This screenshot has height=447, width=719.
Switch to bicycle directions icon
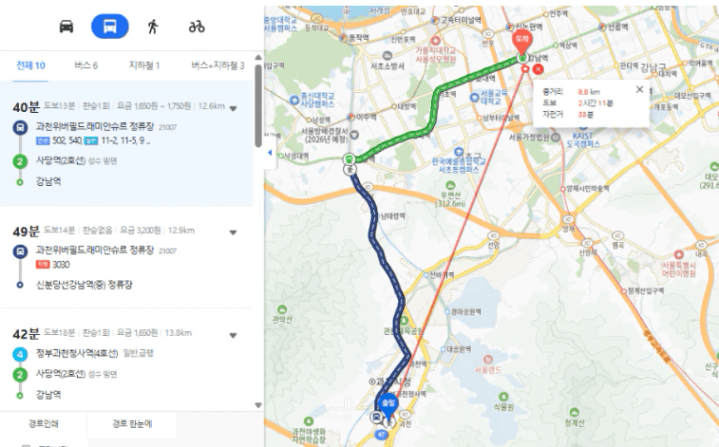pyautogui.click(x=197, y=27)
